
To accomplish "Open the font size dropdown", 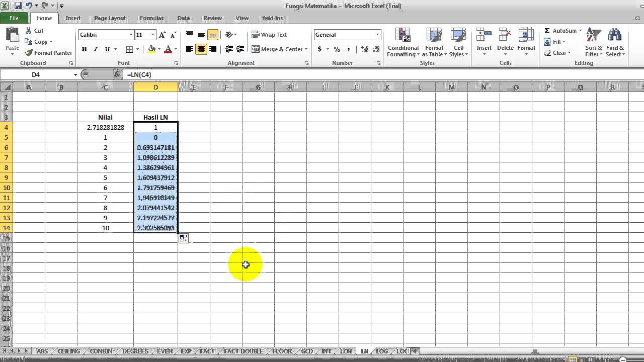I will click(153, 35).
